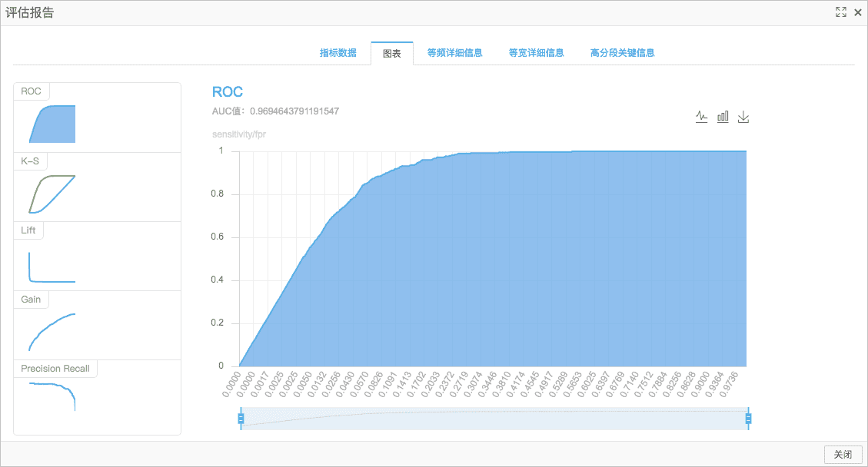The image size is (868, 467).
Task: Switch chart to line view icon
Action: click(701, 117)
